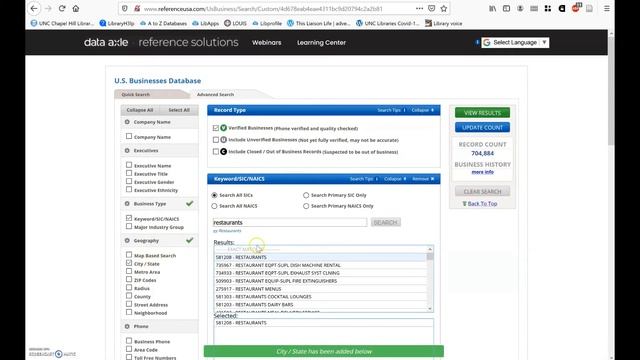Switch to the Quick Search tab
Screen dimensions: 640x360
pos(136,94)
